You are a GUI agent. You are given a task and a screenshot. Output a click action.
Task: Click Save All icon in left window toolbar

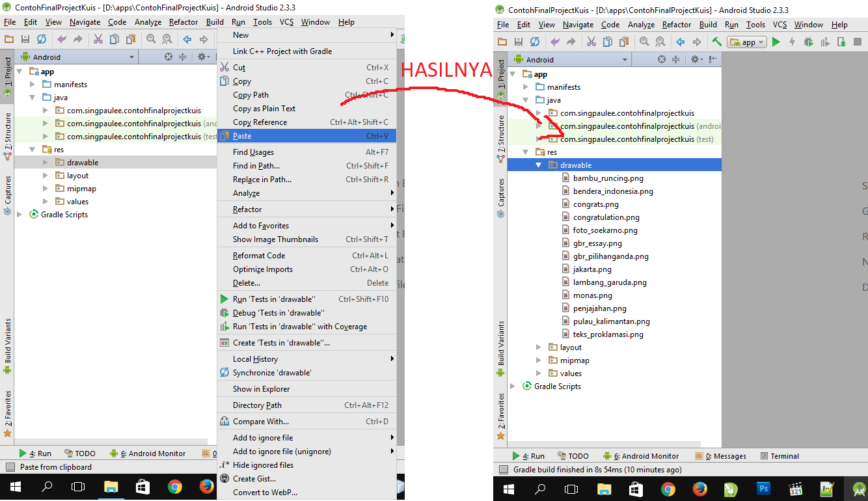(25, 39)
